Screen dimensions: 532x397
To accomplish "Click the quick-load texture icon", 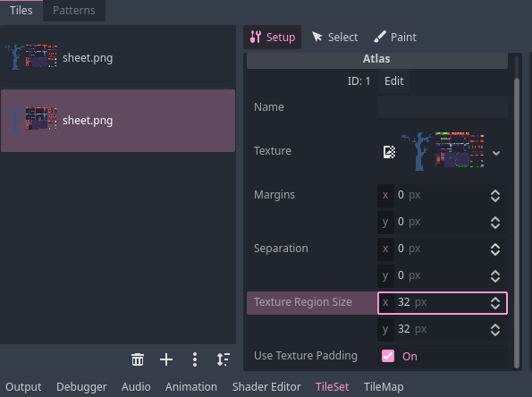I will click(389, 152).
